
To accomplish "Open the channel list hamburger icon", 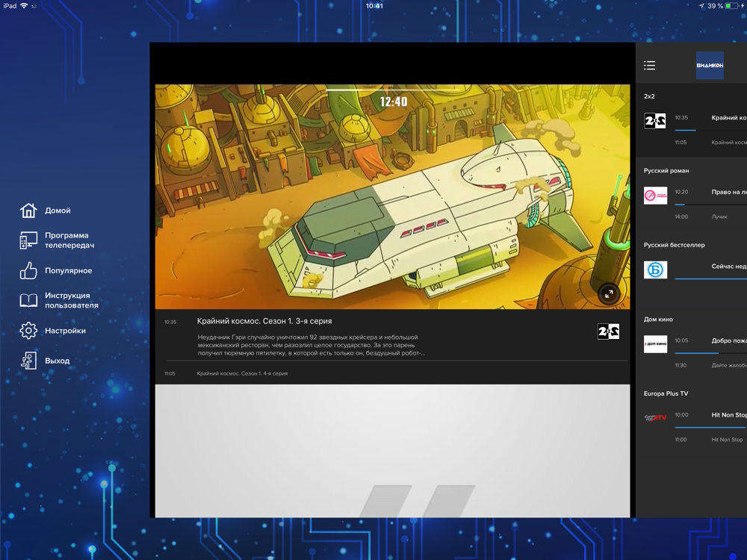I will click(649, 65).
